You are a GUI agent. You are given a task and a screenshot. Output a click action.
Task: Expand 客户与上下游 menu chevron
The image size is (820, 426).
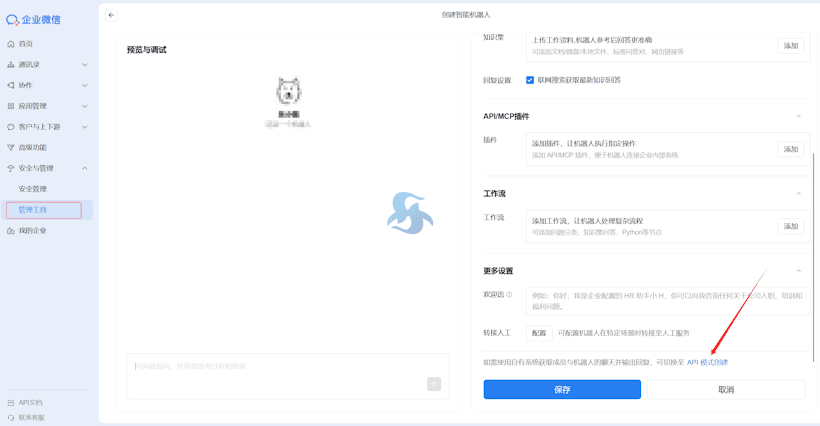pos(85,127)
